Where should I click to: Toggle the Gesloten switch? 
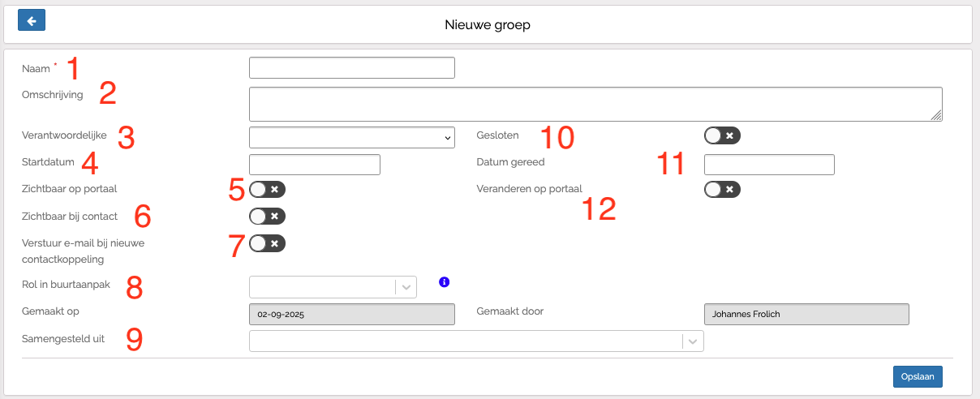[x=722, y=135]
